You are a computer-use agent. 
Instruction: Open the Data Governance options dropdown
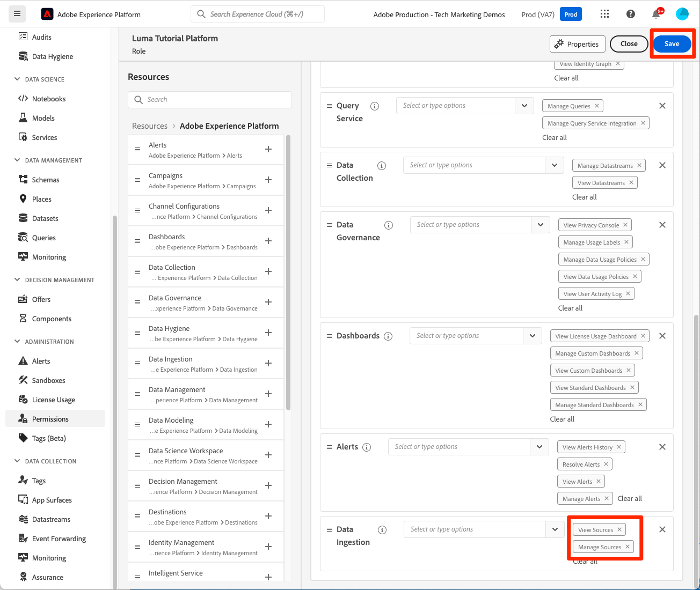pos(541,225)
